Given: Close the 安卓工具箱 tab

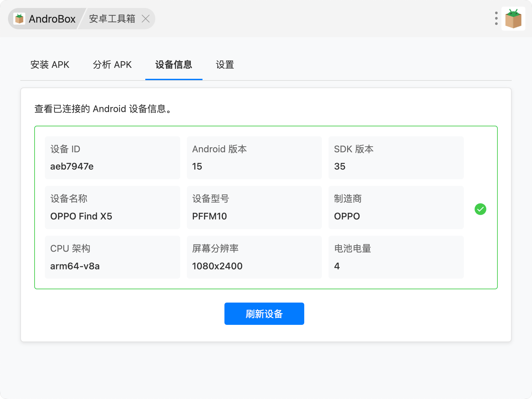Looking at the screenshot, I should 145,19.
